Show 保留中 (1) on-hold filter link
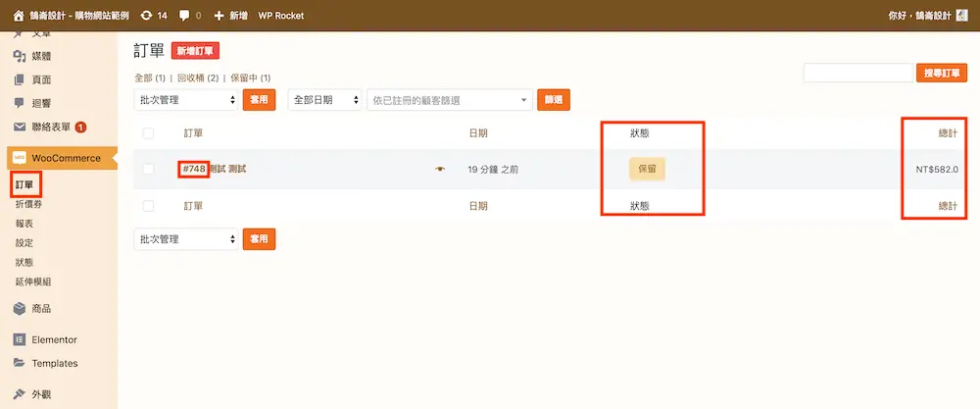 [x=251, y=78]
